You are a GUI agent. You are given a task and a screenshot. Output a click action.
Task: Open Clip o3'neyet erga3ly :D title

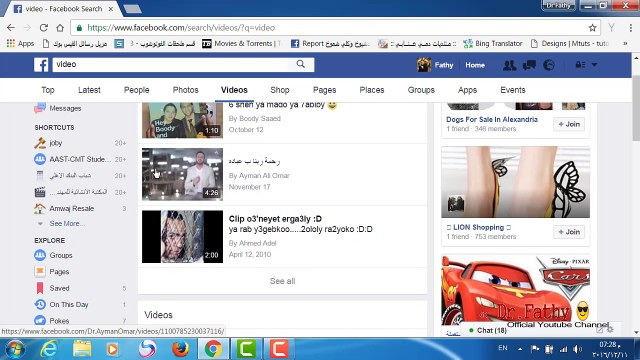275,219
